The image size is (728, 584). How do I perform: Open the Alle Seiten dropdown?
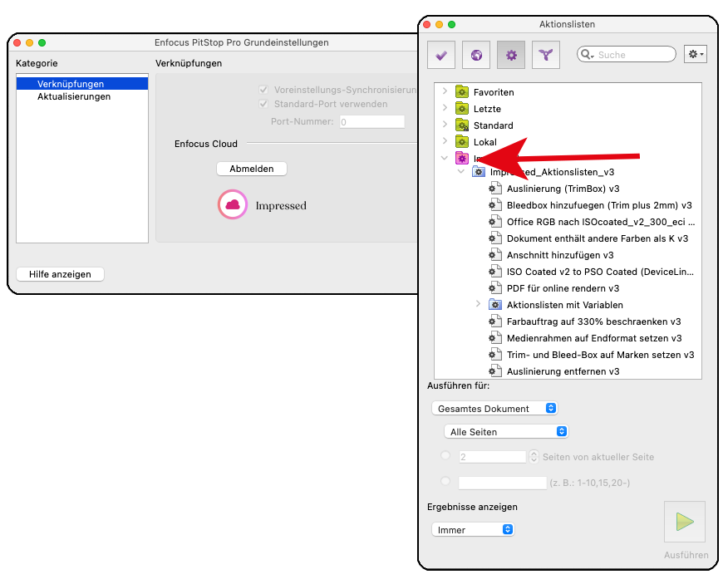(506, 432)
